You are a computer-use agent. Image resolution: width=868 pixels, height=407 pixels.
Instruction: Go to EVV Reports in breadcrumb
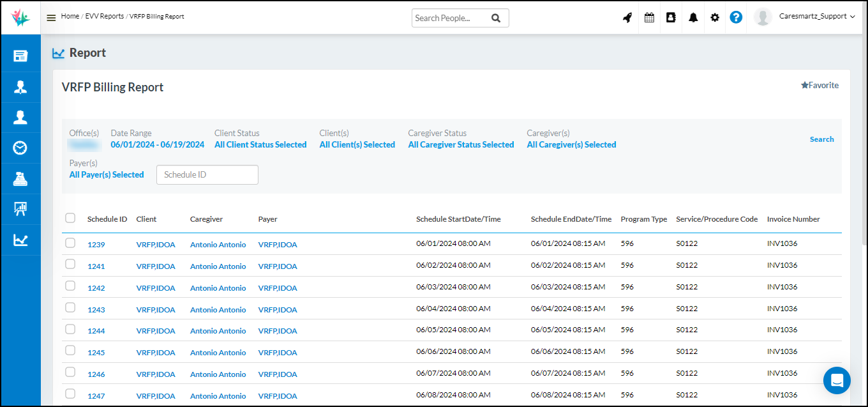pos(105,17)
